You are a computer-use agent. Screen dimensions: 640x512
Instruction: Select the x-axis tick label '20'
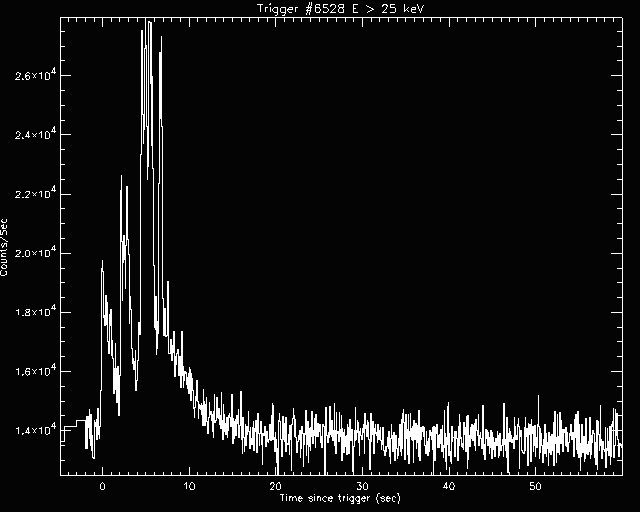[x=276, y=487]
